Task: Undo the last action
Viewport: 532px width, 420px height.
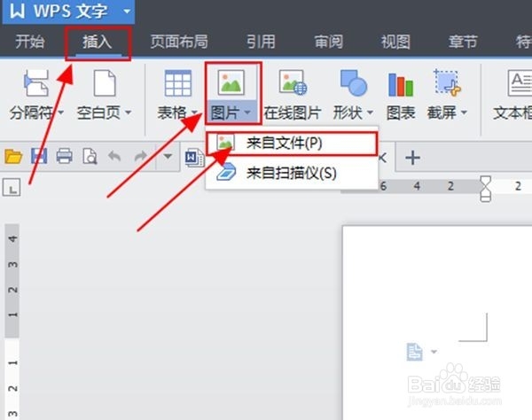Action: tap(114, 157)
